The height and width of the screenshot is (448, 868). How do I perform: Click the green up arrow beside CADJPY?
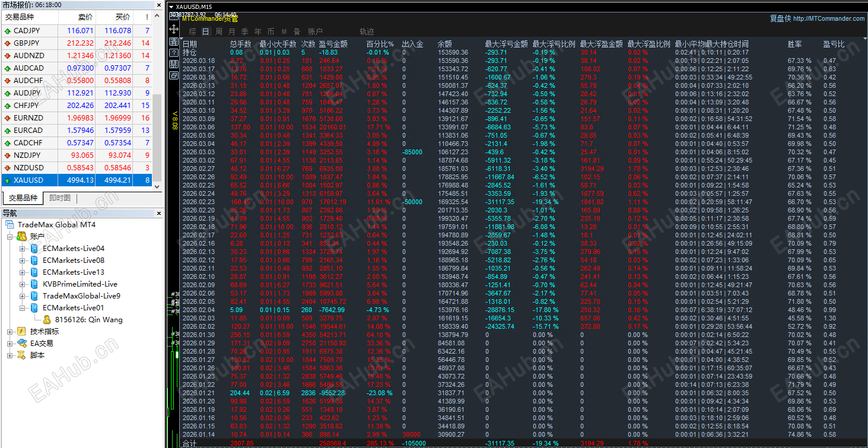(x=7, y=31)
